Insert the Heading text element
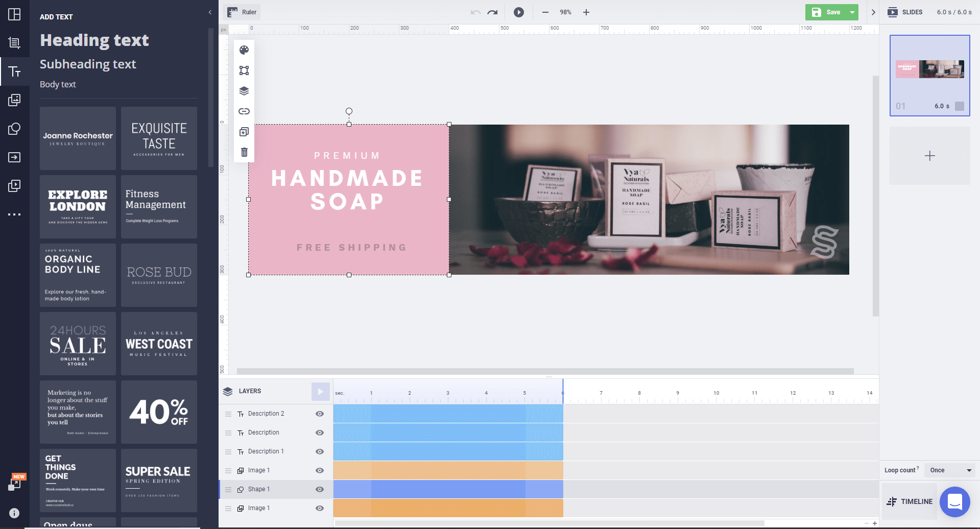 tap(94, 40)
